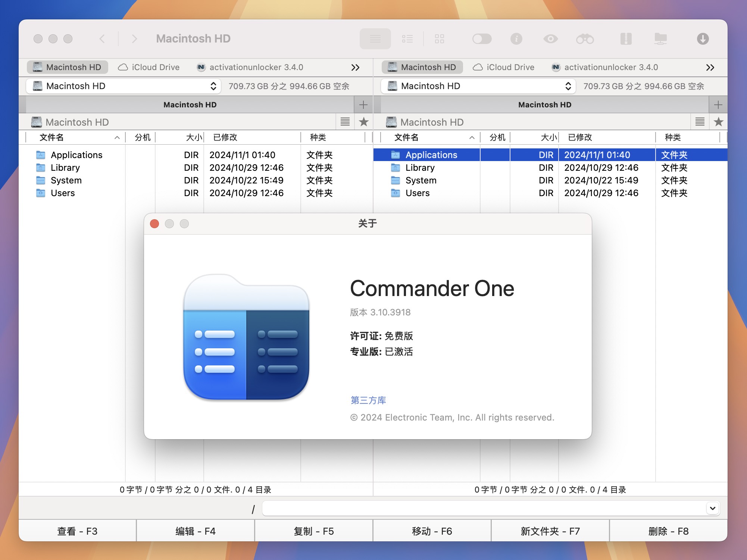Expand more drives chevron in right panel
Viewport: 747px width, 560px height.
pos(710,67)
